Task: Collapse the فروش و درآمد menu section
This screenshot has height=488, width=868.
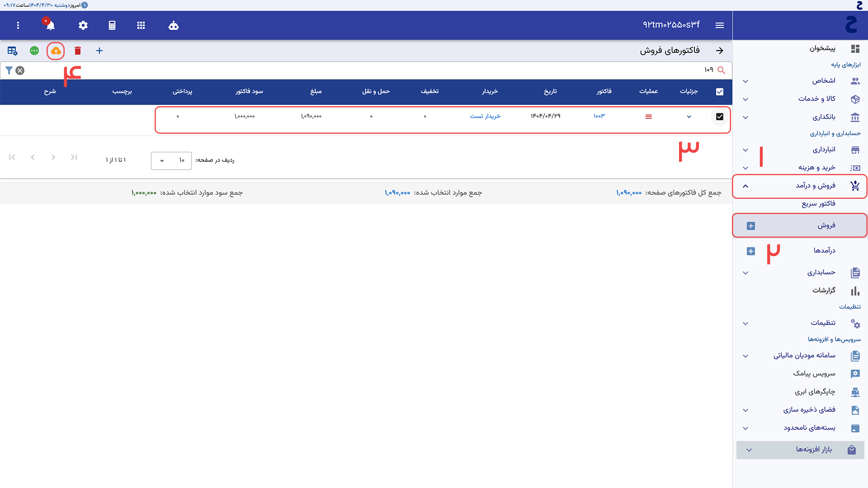Action: 745,186
